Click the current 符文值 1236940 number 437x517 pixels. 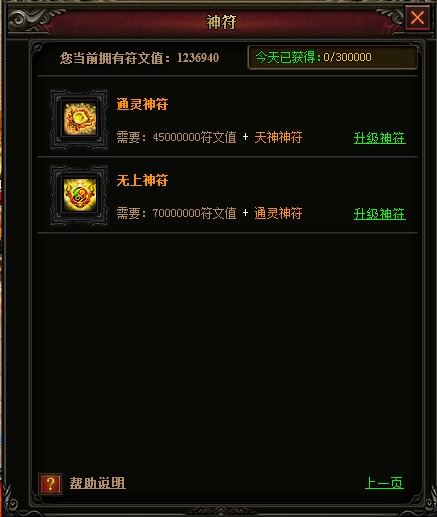[x=198, y=58]
